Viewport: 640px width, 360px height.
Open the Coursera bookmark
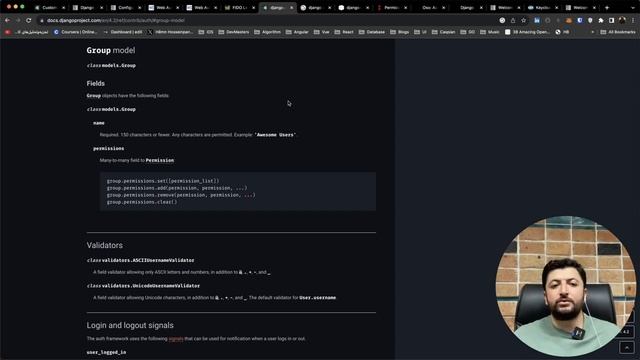76,32
